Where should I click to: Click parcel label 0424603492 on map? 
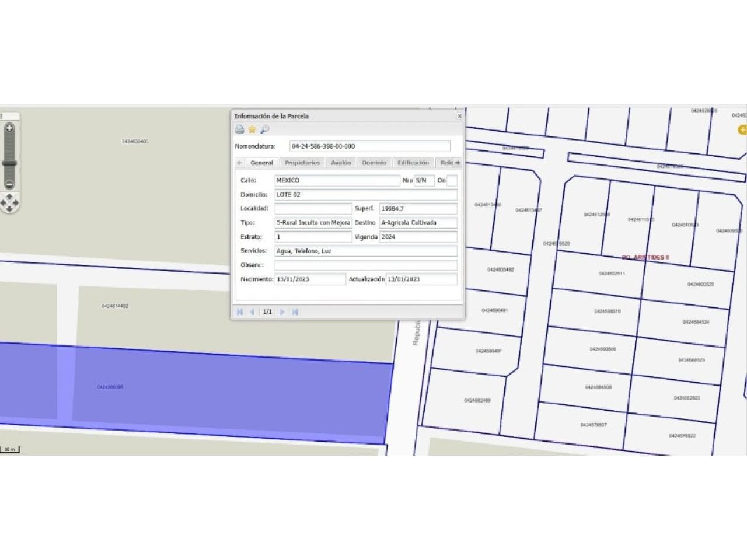tap(501, 270)
